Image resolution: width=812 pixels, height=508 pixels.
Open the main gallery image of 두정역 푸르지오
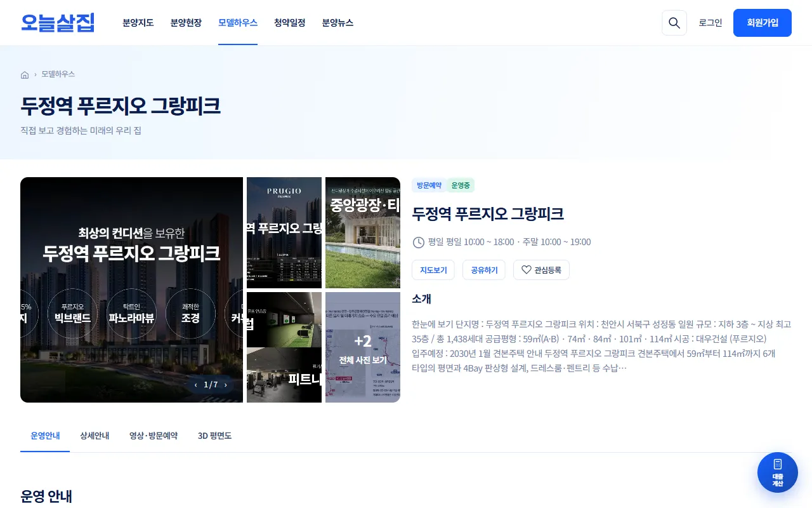[132, 290]
